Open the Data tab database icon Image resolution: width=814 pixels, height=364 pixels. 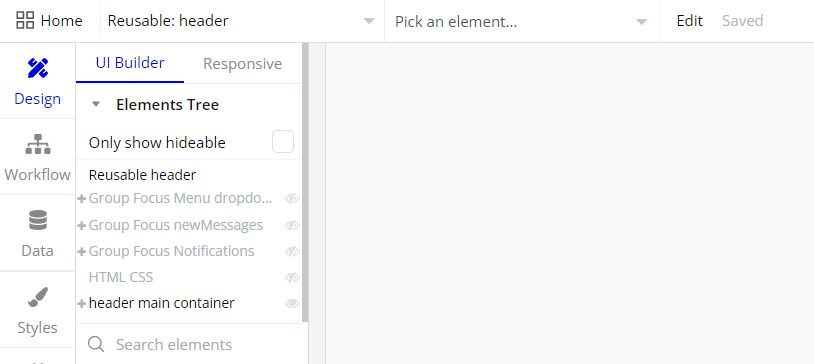[x=37, y=220]
